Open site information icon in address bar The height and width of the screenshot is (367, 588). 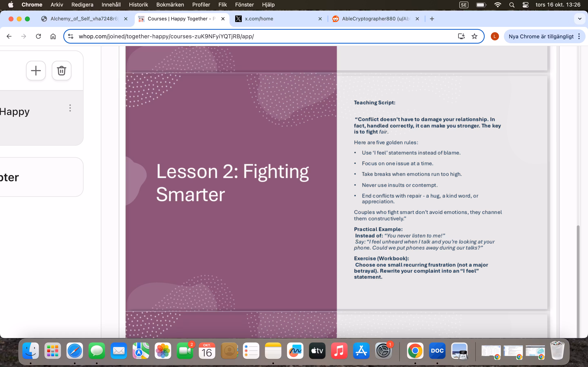pos(71,36)
